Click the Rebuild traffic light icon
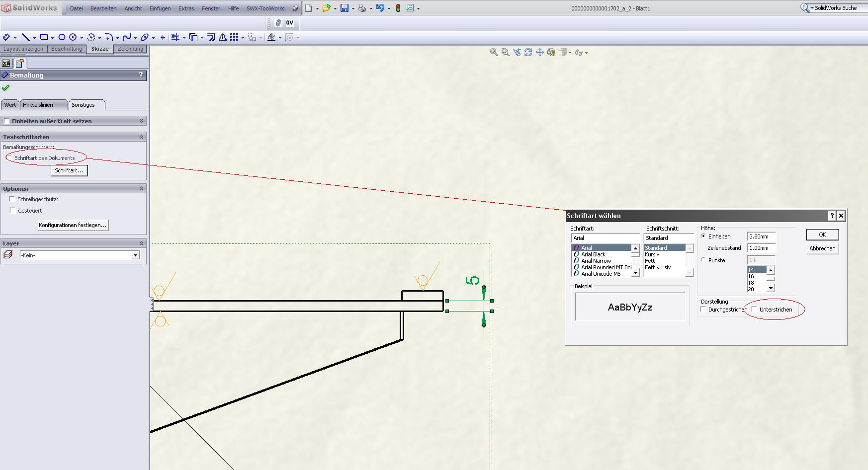This screenshot has height=470, width=868. (398, 8)
